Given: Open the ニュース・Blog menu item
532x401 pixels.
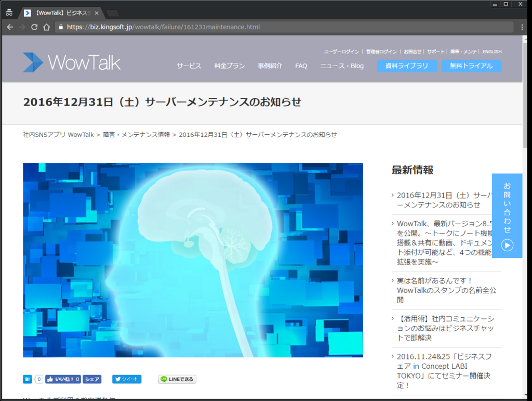Looking at the screenshot, I should point(342,66).
